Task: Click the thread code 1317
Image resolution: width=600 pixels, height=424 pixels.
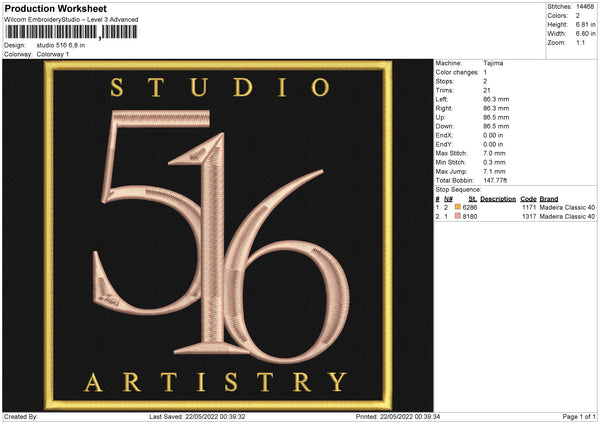Action: pos(529,217)
